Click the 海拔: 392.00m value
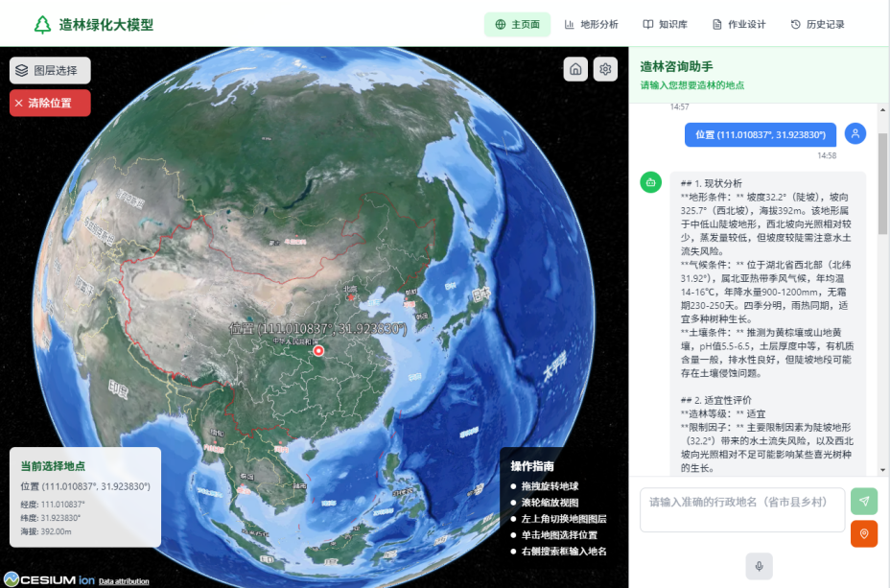This screenshot has height=588, width=890. coord(46,531)
